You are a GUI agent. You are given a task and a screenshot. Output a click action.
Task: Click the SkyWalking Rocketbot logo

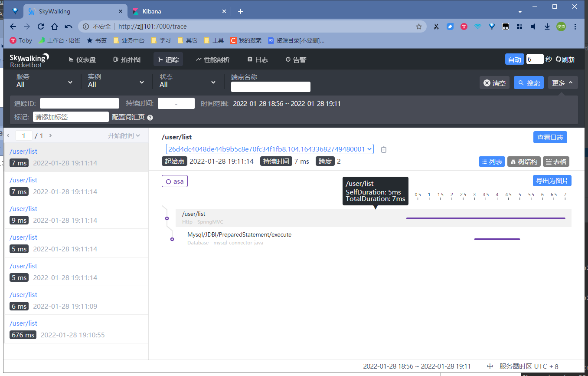tap(29, 59)
